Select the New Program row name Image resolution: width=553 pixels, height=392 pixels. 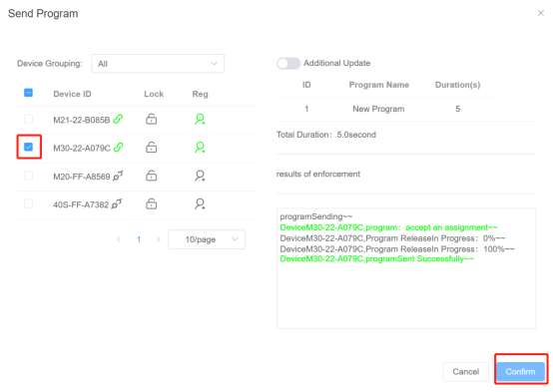point(378,109)
